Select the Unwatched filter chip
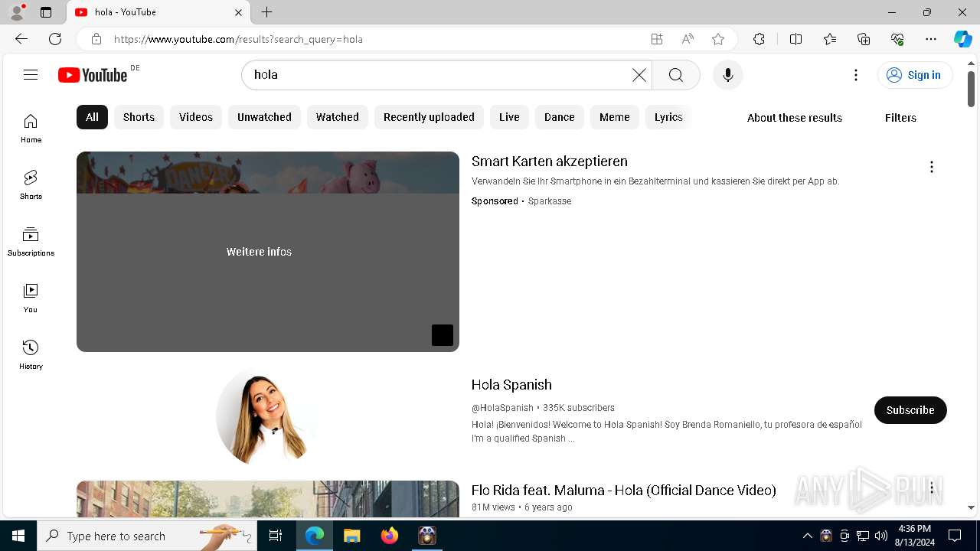 [264, 117]
